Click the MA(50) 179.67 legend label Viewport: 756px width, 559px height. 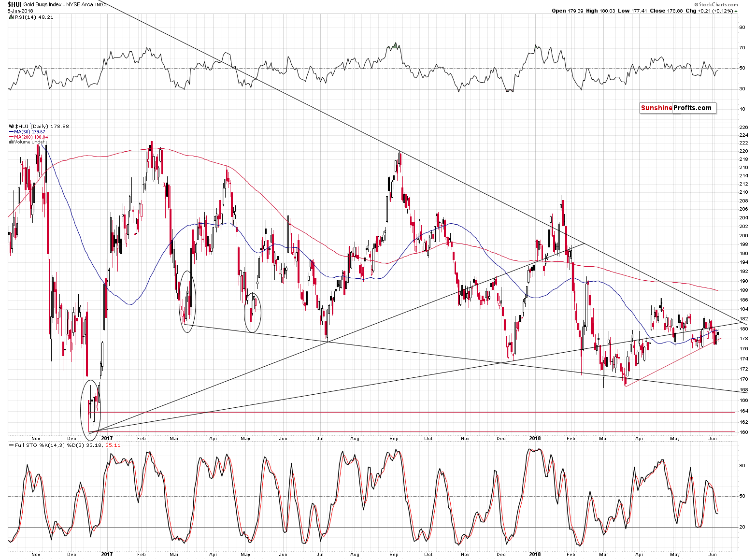coord(29,132)
